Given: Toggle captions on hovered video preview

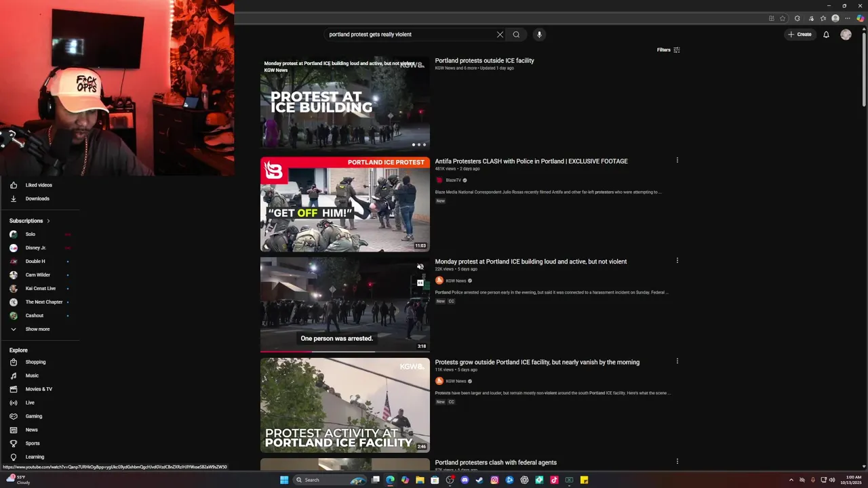Looking at the screenshot, I should pos(420,283).
